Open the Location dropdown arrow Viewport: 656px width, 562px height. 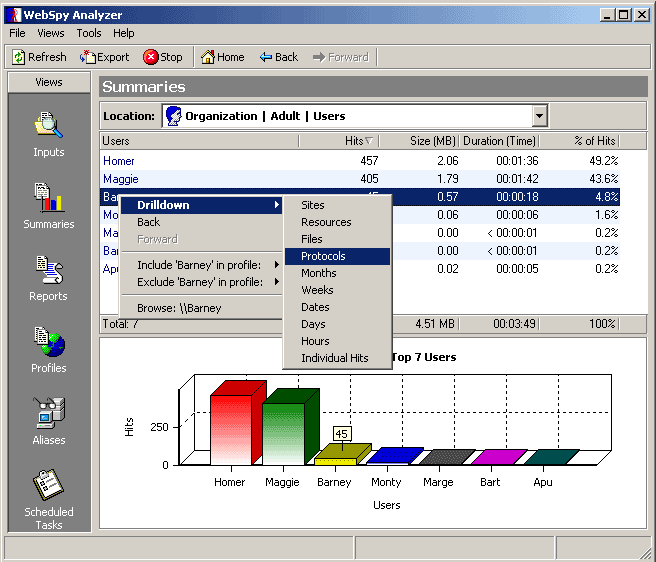(540, 116)
